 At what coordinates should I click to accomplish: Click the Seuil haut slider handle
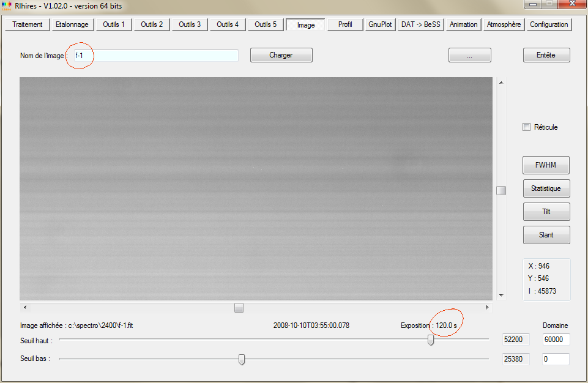[431, 340]
